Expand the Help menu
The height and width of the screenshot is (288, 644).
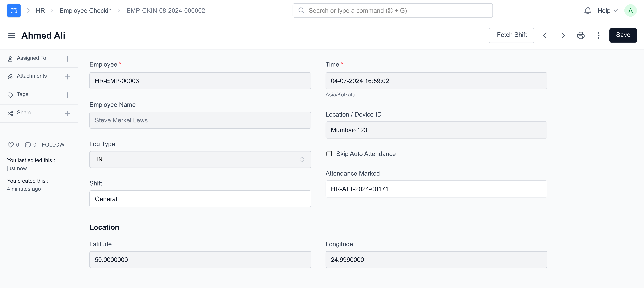coord(608,10)
